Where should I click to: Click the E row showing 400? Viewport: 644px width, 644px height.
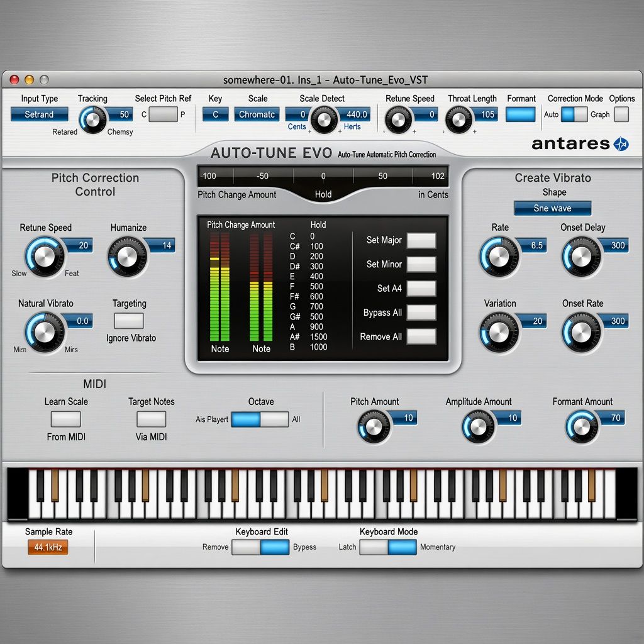307,277
